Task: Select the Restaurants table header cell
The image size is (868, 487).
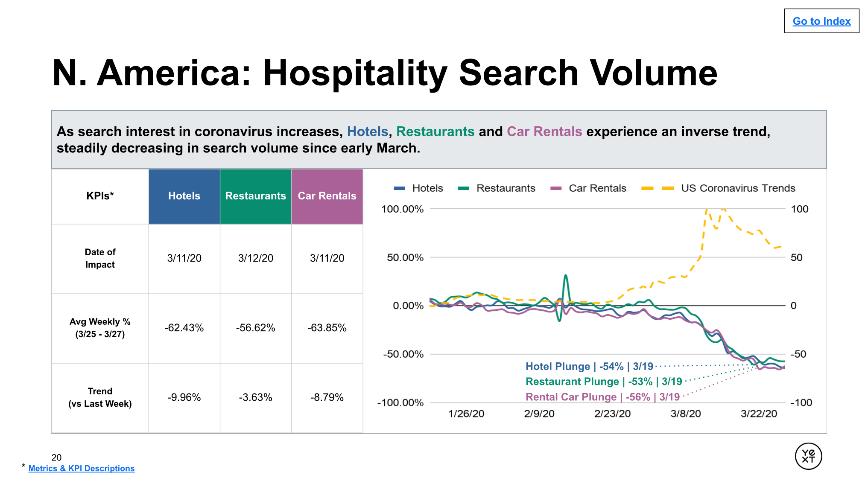Action: [x=255, y=196]
